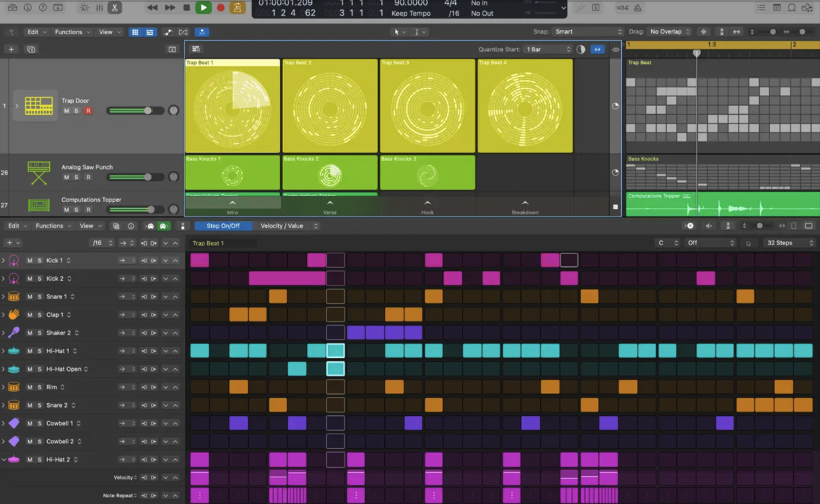
Task: Open the Note Pads panel
Action: pos(777,8)
